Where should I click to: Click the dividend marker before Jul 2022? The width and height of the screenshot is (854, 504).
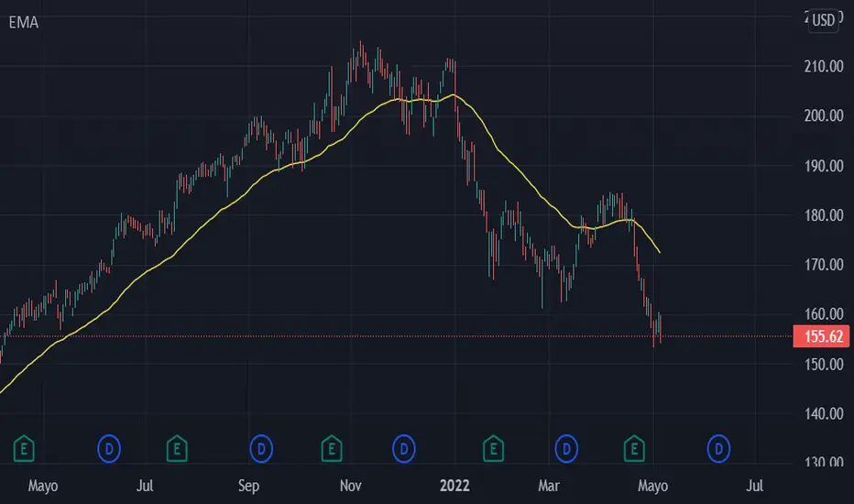(718, 449)
